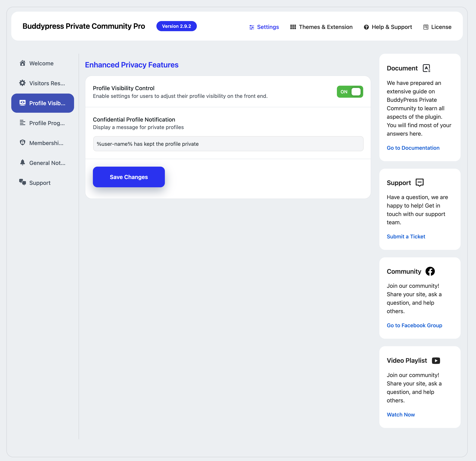Click the Themes & Extension grid icon
Image resolution: width=476 pixels, height=461 pixels.
tap(293, 27)
